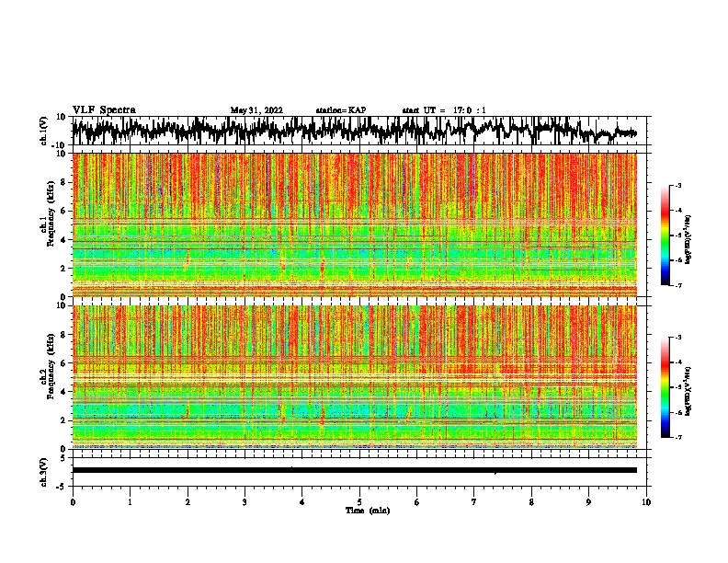The width and height of the screenshot is (728, 563).
Task: Click time axis tick label "5"
Action: coord(359,502)
